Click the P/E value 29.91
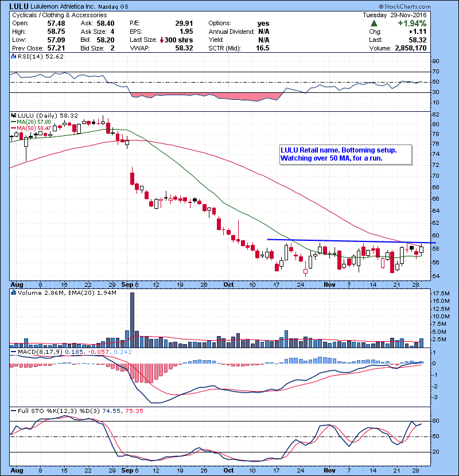The image size is (459, 476). 184,24
